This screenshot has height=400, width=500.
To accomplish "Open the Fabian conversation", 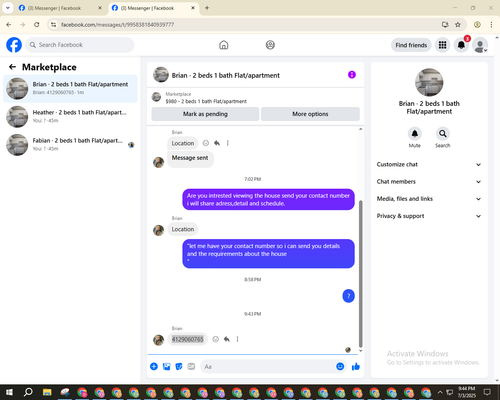I will (70, 145).
